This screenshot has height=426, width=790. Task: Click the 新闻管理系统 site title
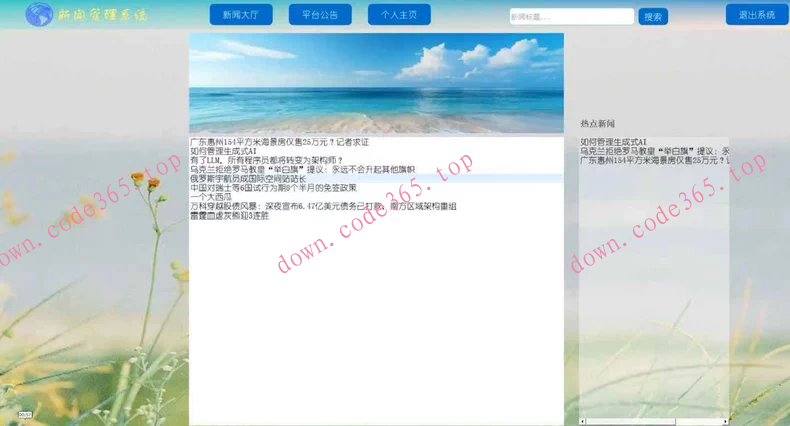coord(102,15)
